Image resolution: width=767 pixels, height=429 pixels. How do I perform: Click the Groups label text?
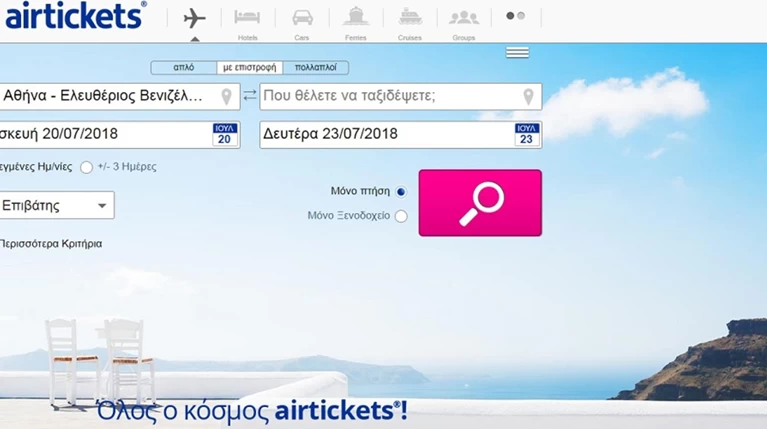(x=464, y=38)
